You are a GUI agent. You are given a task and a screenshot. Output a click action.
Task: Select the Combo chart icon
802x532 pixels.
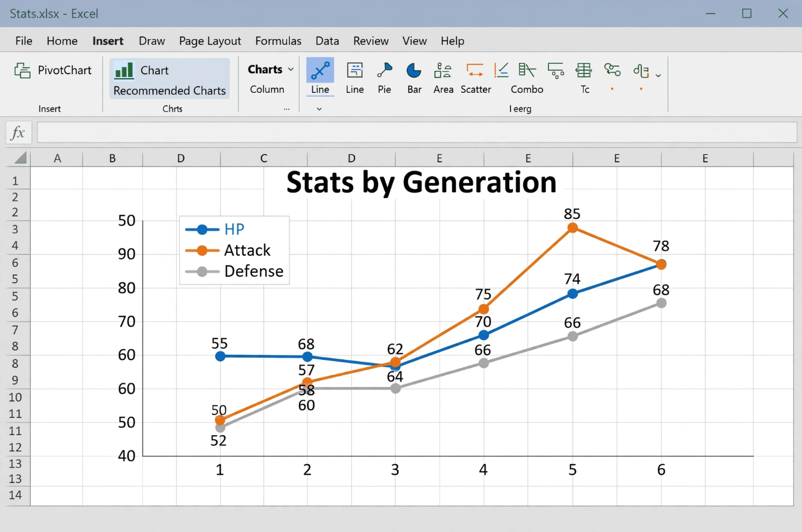tap(527, 70)
